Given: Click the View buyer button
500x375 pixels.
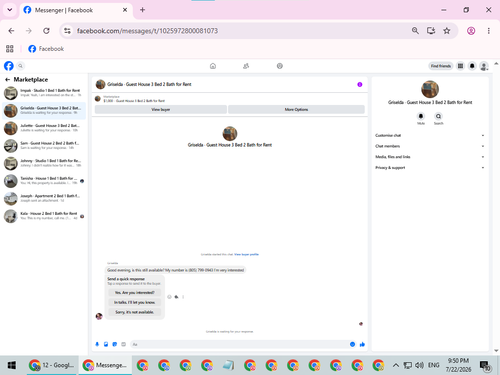Looking at the screenshot, I should 161,109.
